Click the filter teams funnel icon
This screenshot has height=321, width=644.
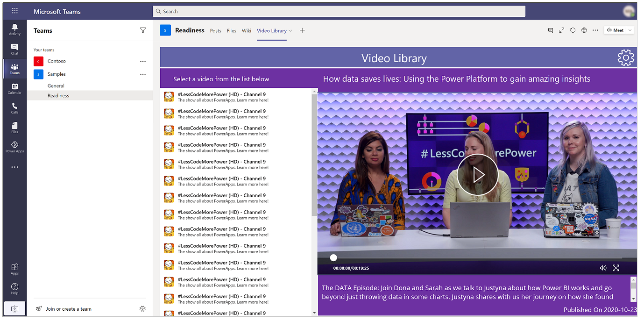click(143, 30)
